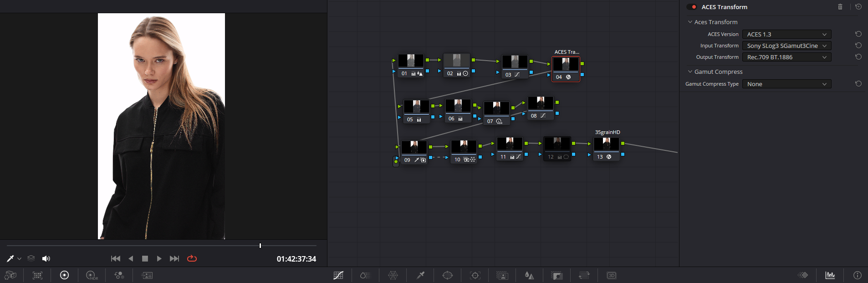The image size is (868, 283).
Task: Reset the Gamut Compress Type setting
Action: click(x=858, y=84)
